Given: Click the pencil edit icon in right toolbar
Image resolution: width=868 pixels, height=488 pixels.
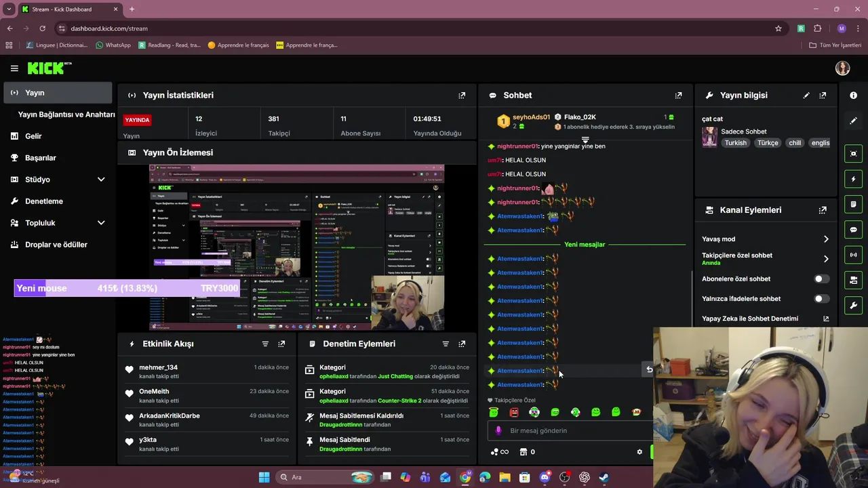Looking at the screenshot, I should click(x=853, y=121).
